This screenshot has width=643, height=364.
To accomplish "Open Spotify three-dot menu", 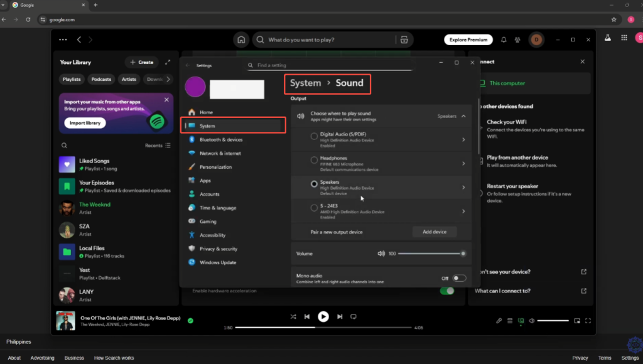I will pyautogui.click(x=63, y=40).
